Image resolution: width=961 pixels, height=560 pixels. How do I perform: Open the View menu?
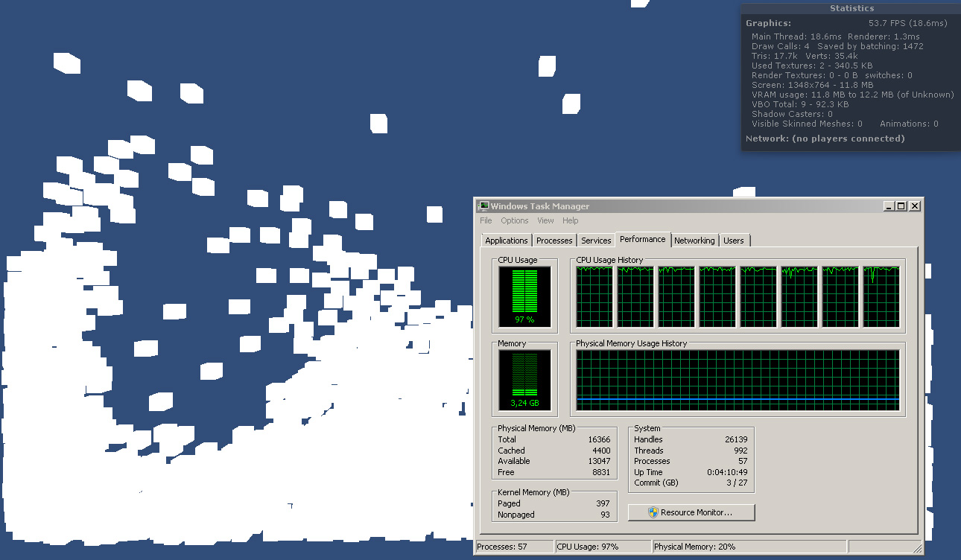[x=545, y=220]
